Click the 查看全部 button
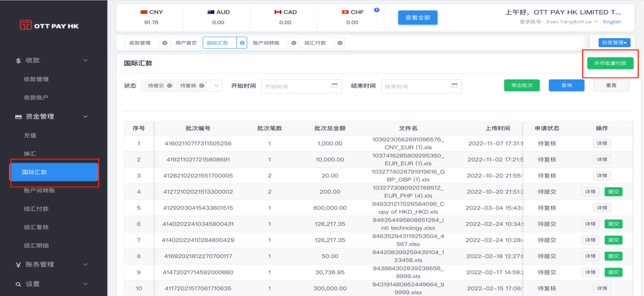 click(x=418, y=17)
